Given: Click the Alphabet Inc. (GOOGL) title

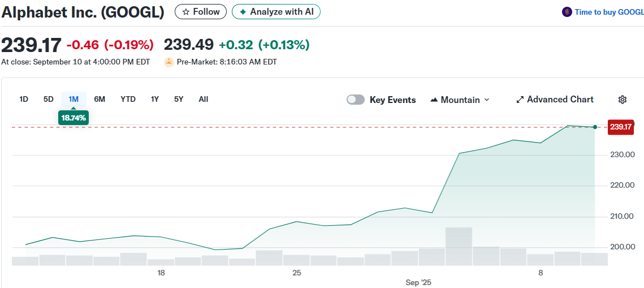Looking at the screenshot, I should click(x=83, y=12).
